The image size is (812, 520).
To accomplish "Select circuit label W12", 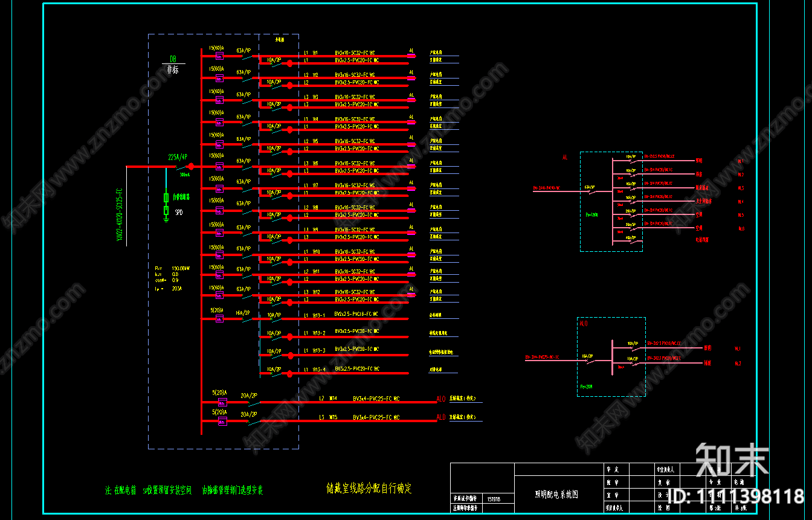I will tap(316, 292).
